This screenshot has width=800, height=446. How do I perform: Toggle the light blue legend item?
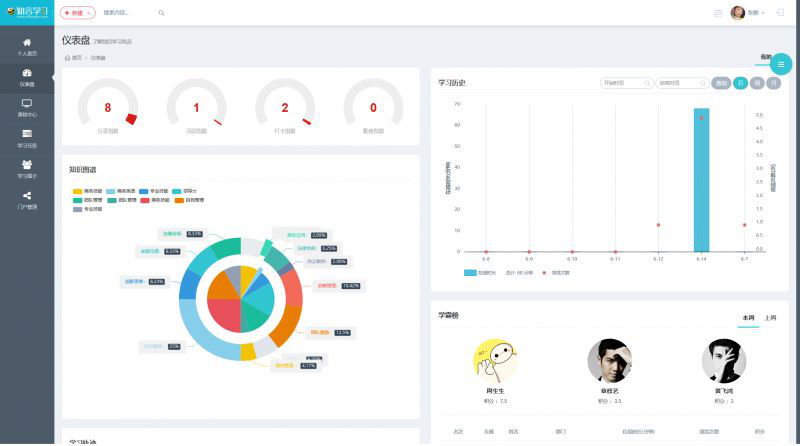click(121, 191)
